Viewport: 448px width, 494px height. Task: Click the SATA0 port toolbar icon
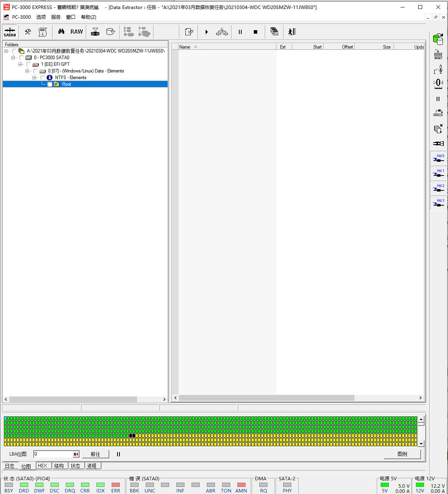[x=10, y=32]
